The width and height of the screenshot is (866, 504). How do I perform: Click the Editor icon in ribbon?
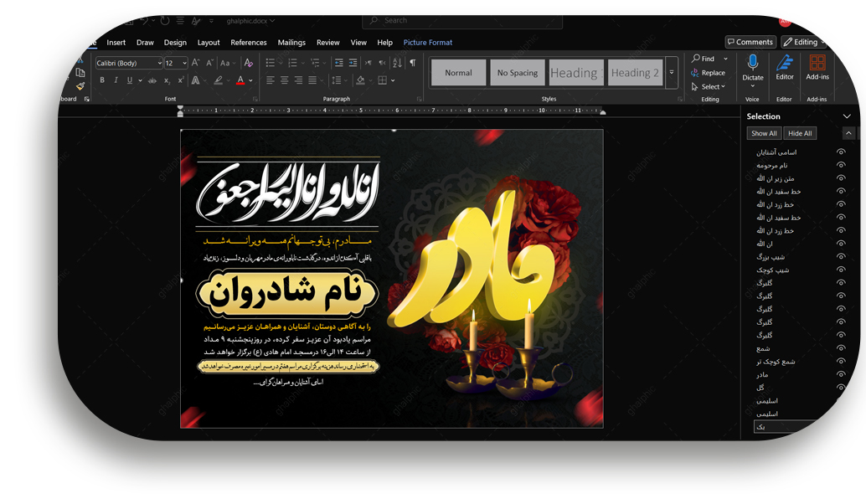[x=784, y=67]
